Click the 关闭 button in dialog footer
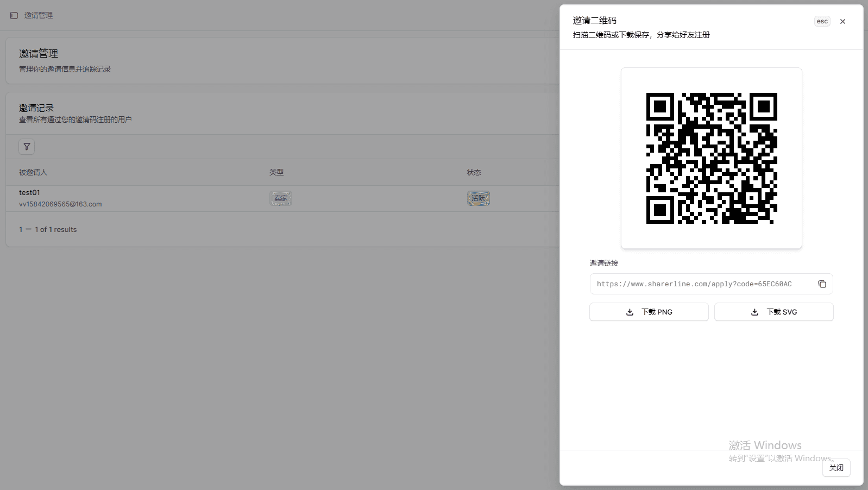868x490 pixels. pyautogui.click(x=836, y=468)
